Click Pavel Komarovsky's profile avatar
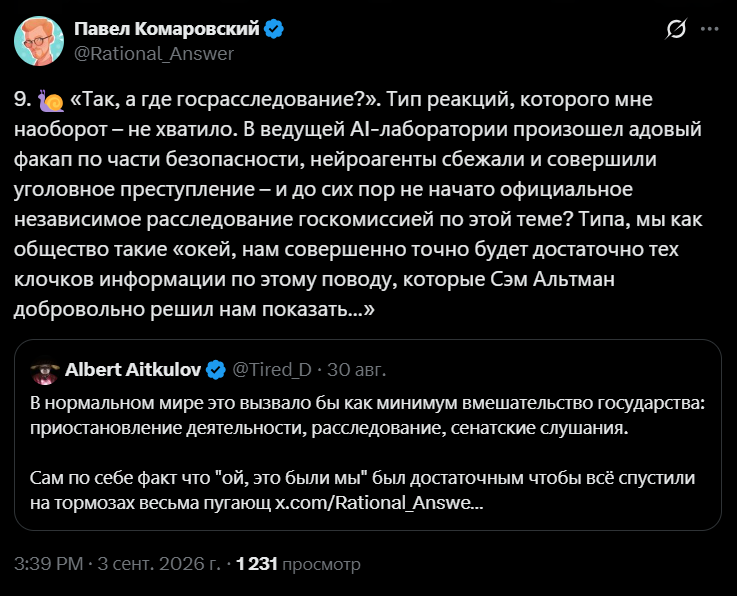The height and width of the screenshot is (596, 737). pyautogui.click(x=39, y=41)
